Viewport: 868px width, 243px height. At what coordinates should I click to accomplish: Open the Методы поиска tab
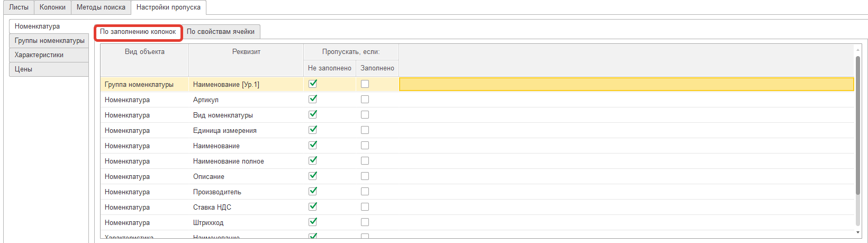tap(101, 7)
